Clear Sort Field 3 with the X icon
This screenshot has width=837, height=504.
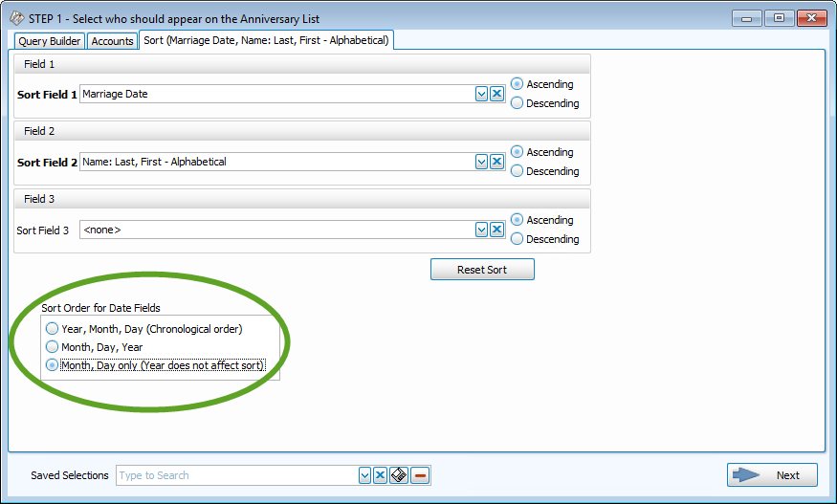[x=496, y=230]
